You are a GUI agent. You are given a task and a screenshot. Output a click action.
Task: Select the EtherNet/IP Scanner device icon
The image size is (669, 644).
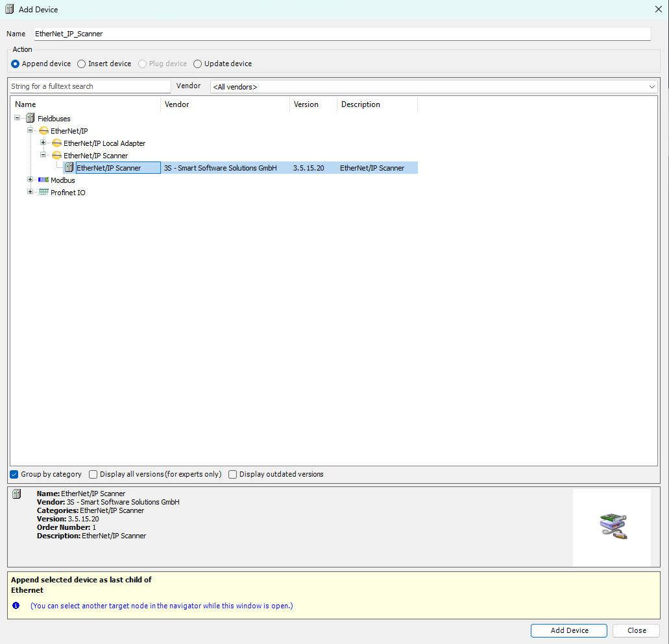pos(69,167)
